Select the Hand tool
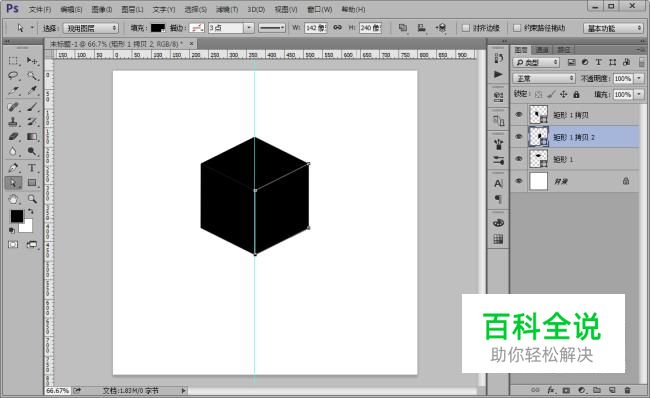The height and width of the screenshot is (398, 650). (13, 199)
